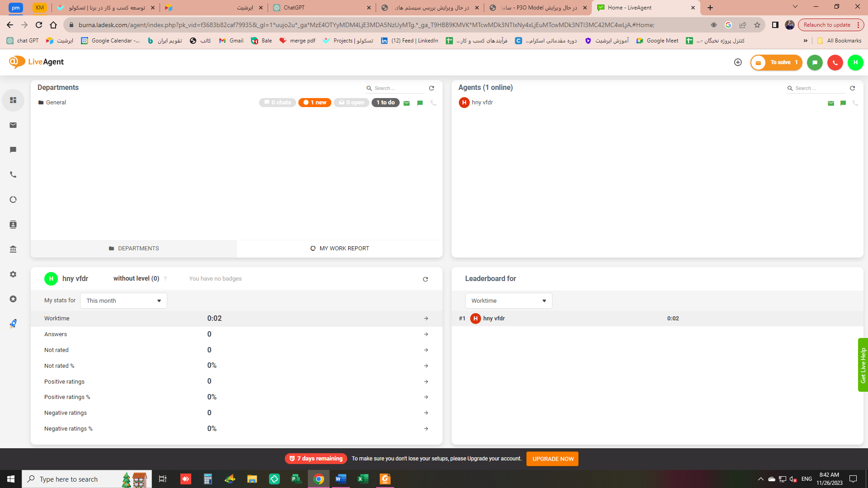Click the red phone call button in header
Image resolution: width=868 pixels, height=488 pixels.
click(x=835, y=62)
